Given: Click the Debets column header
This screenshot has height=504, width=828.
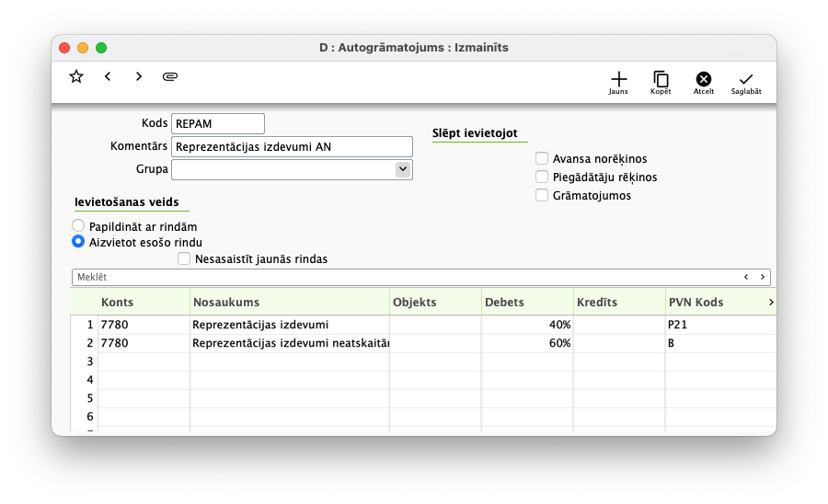Looking at the screenshot, I should point(526,302).
